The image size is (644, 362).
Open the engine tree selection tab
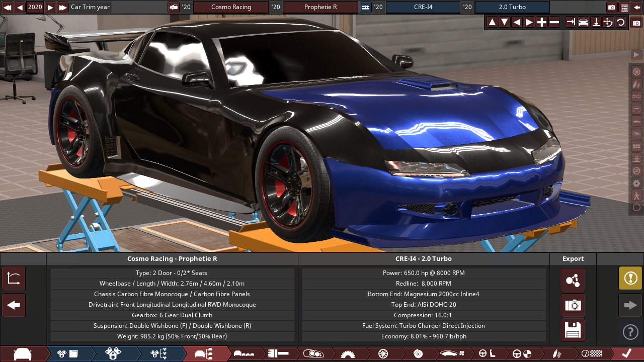(158, 353)
